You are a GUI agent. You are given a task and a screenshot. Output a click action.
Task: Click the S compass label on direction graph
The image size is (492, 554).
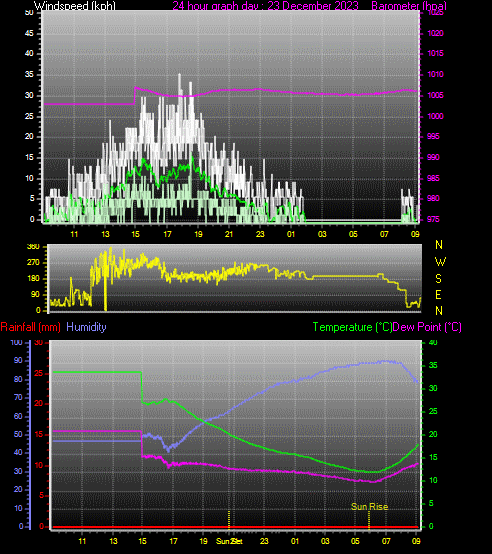(438, 279)
